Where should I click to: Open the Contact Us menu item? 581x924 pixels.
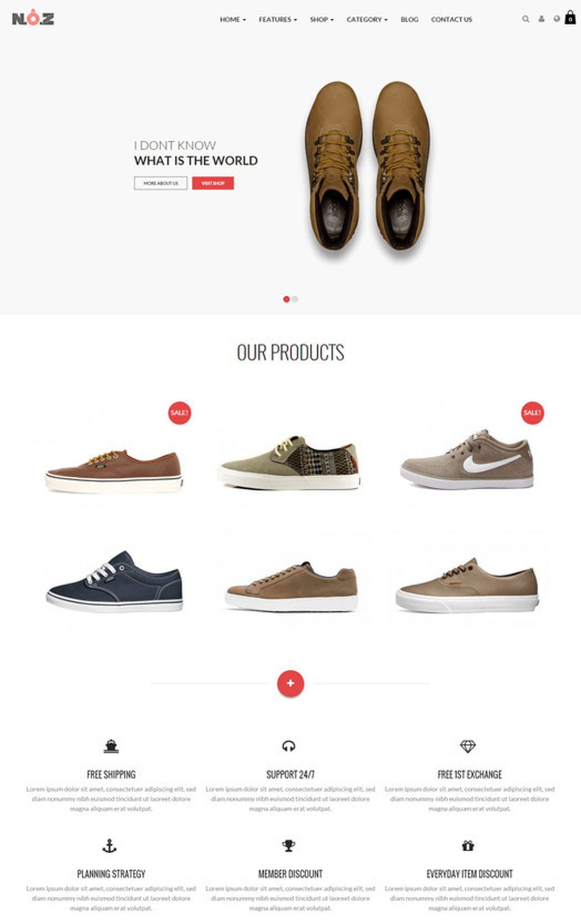tap(452, 19)
